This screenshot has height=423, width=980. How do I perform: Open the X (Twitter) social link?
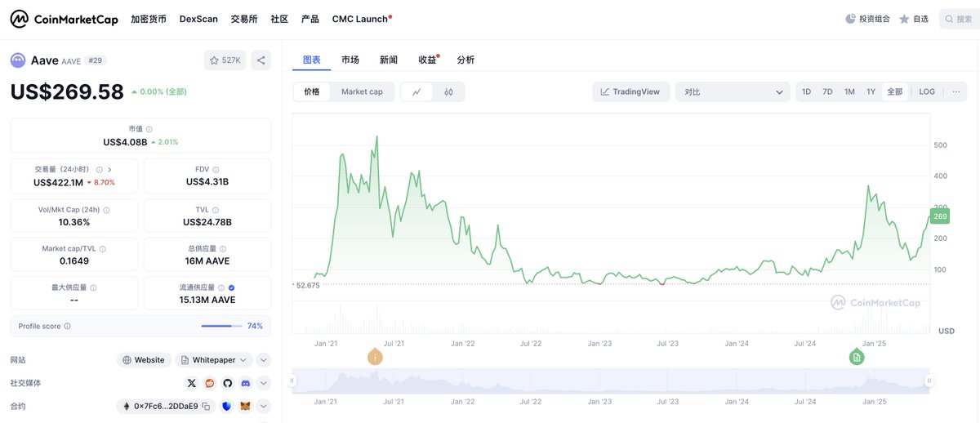(x=192, y=383)
